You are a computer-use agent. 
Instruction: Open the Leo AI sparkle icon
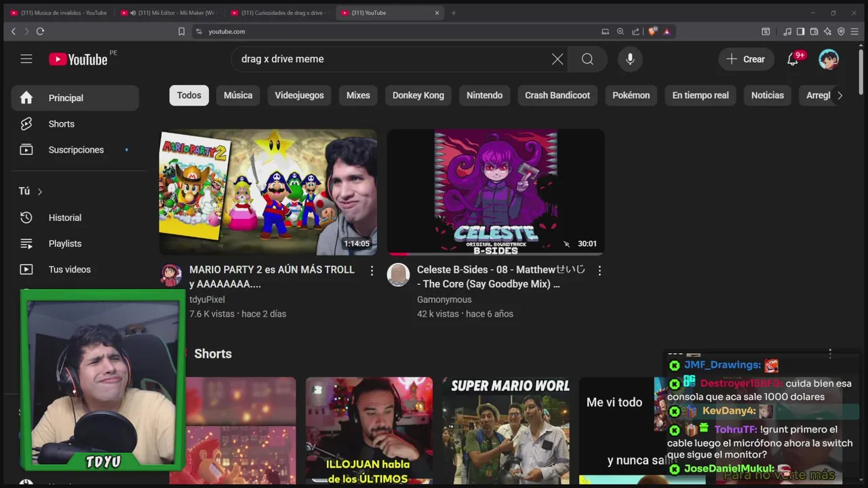click(827, 31)
